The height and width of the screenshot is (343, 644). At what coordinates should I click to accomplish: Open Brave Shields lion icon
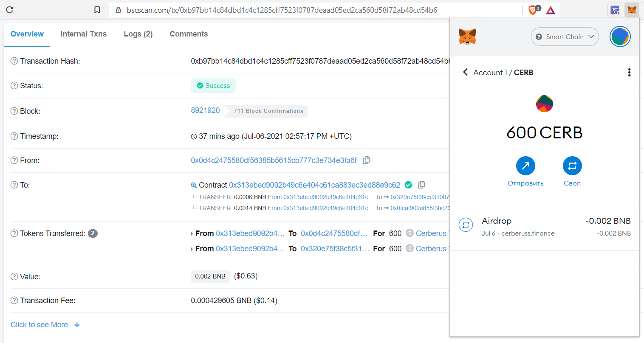[x=533, y=10]
